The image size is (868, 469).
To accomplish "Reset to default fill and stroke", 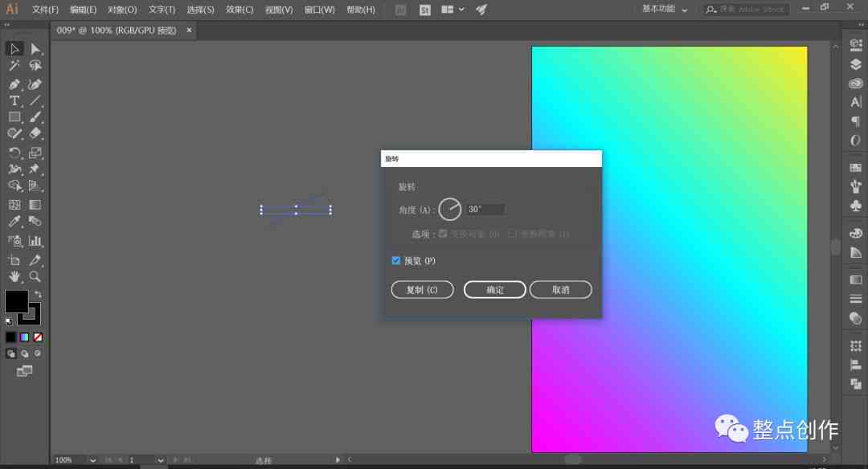I will (x=10, y=321).
